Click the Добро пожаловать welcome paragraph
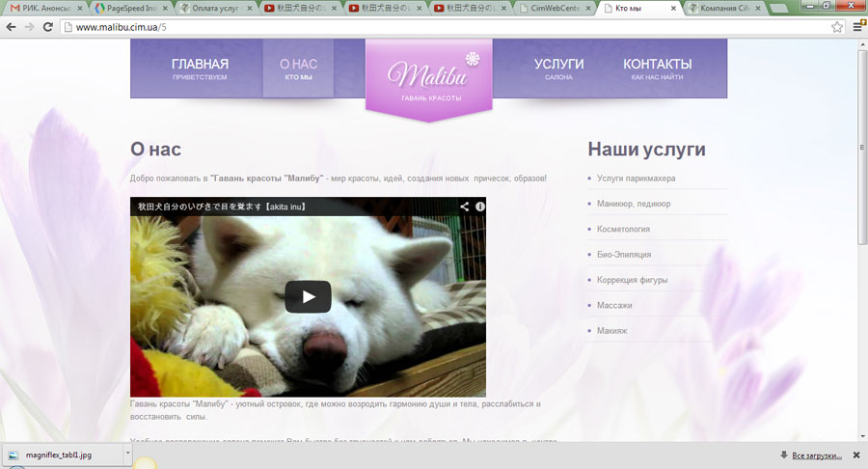 click(x=339, y=179)
